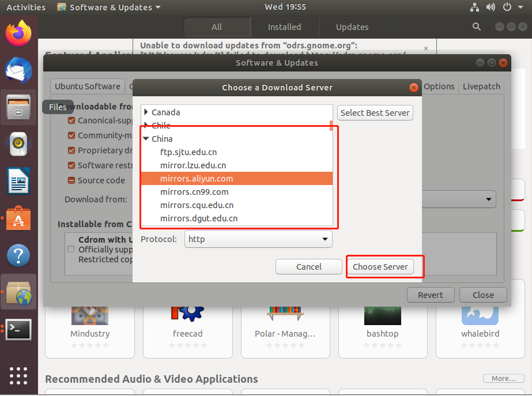Click Close in Software & Updates
Image resolution: width=532 pixels, height=396 pixels.
(x=483, y=295)
